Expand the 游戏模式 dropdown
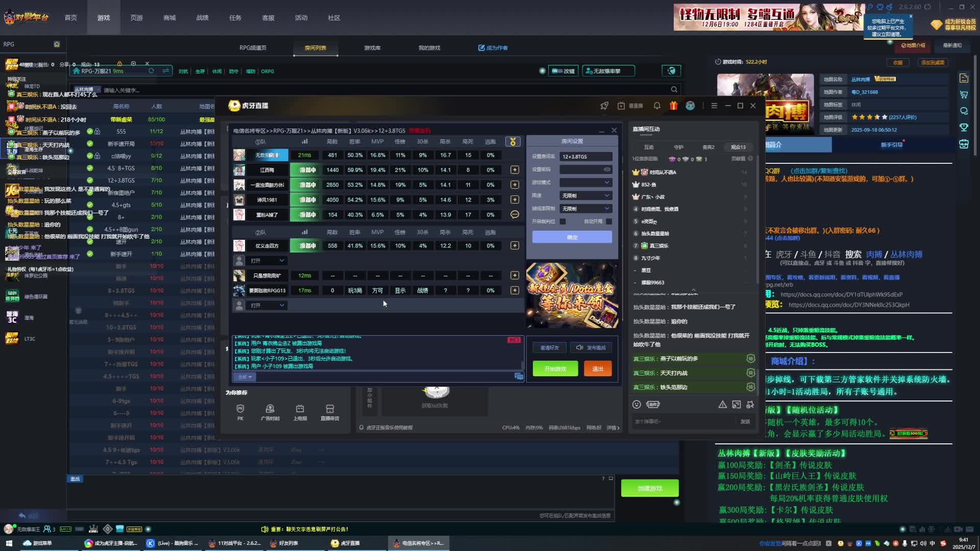 click(x=585, y=183)
